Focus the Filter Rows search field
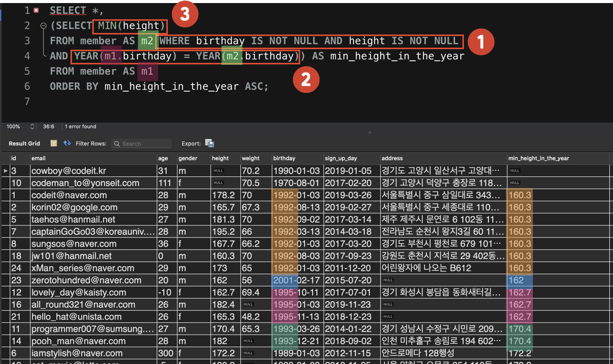The image size is (613, 364). pos(141,143)
